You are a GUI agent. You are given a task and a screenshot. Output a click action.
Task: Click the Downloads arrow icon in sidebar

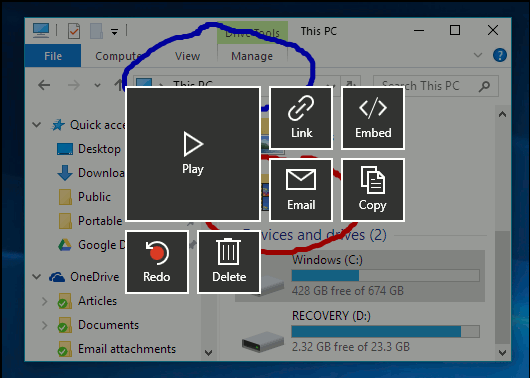65,173
